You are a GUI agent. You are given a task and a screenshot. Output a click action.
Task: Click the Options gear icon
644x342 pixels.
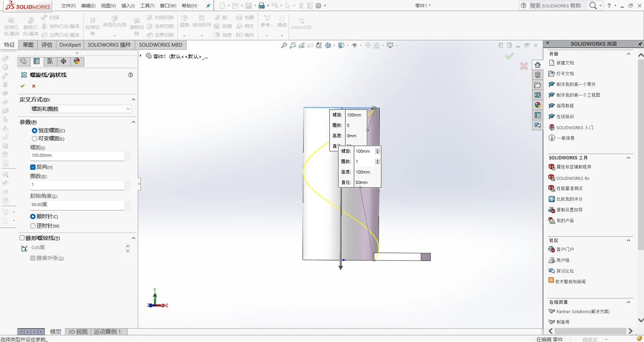tap(318, 6)
